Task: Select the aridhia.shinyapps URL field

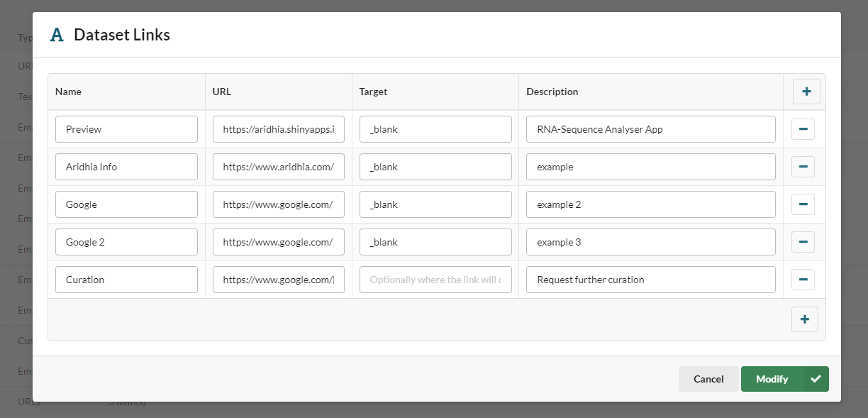Action: tap(278, 129)
